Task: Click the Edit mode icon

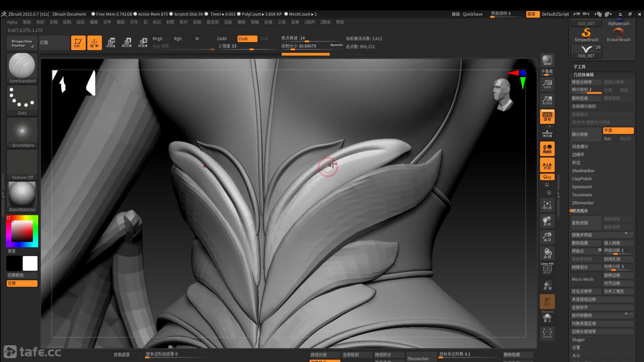Action: (x=78, y=43)
